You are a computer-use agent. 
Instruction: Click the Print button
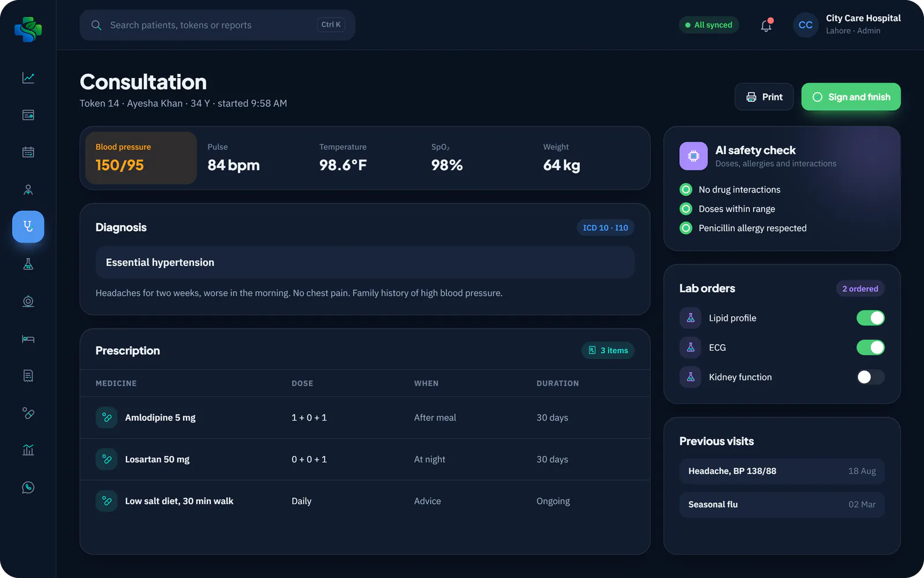tap(764, 97)
